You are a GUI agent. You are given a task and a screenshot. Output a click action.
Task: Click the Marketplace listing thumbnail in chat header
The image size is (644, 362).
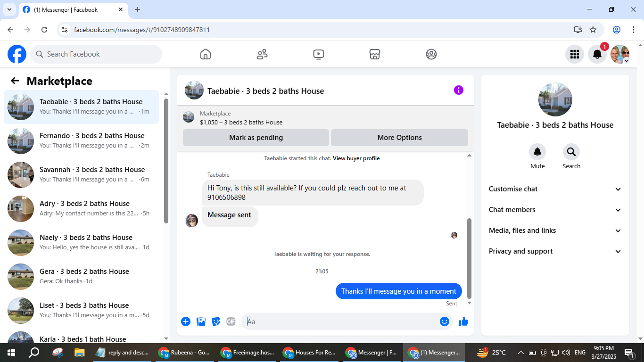click(189, 117)
